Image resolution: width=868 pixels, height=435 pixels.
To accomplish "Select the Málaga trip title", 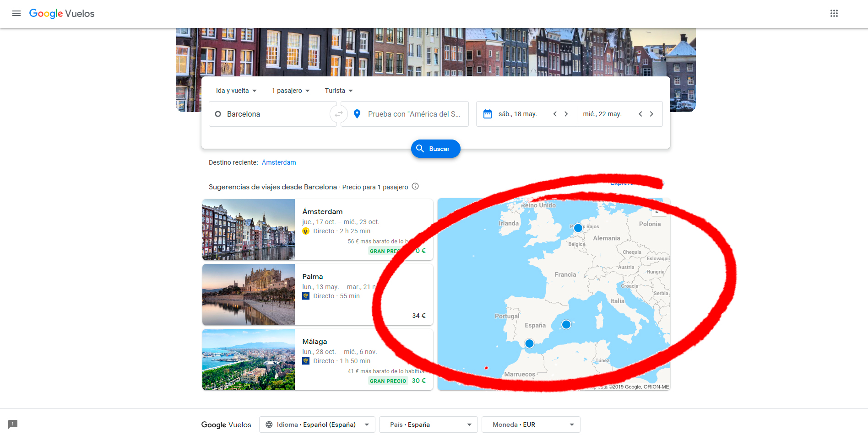I will tap(315, 342).
